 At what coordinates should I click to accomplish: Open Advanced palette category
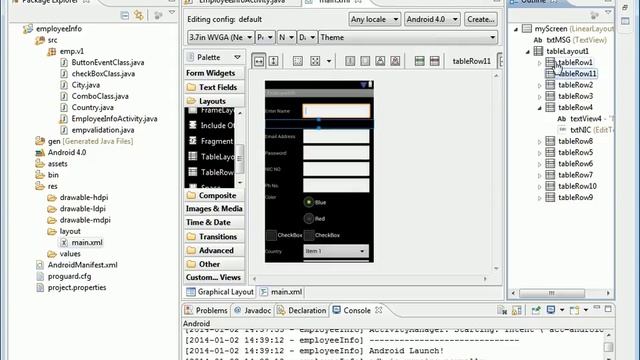[214, 251]
